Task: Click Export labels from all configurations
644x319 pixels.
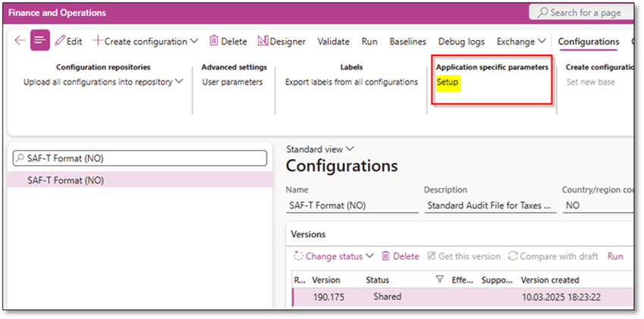Action: (x=351, y=82)
